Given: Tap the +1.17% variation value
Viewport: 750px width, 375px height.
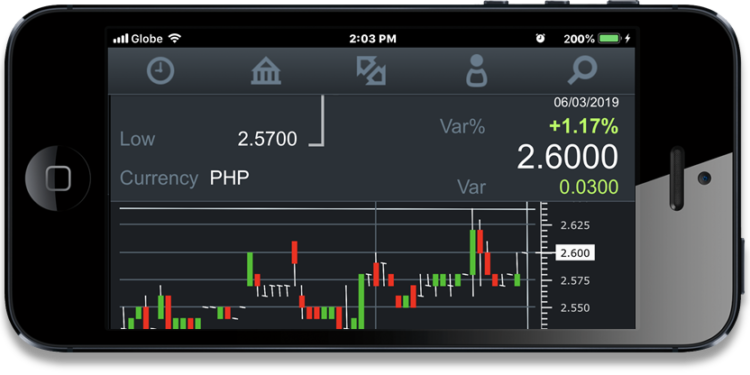Looking at the screenshot, I should [x=584, y=127].
